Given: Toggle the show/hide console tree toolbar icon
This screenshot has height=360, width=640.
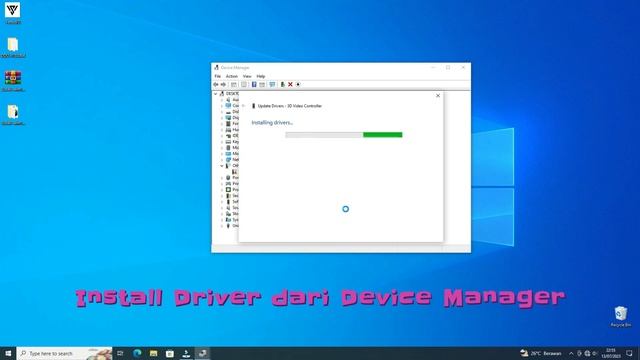Looking at the screenshot, I should (x=233, y=84).
